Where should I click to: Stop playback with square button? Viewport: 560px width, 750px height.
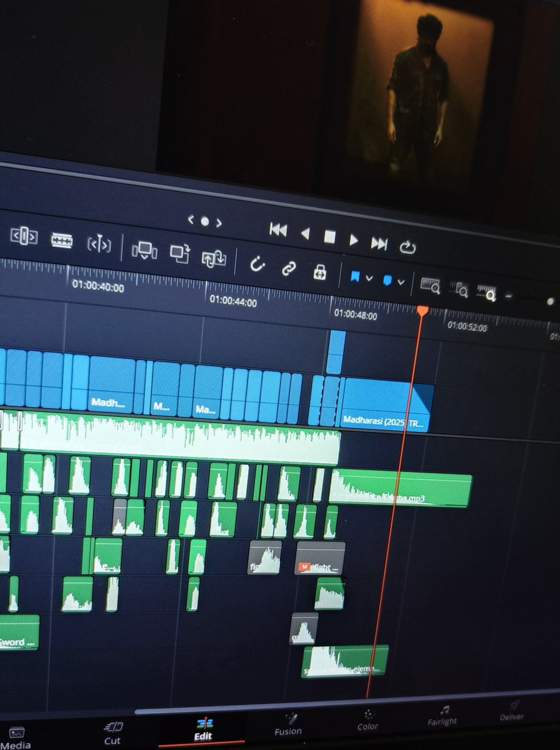pyautogui.click(x=329, y=237)
